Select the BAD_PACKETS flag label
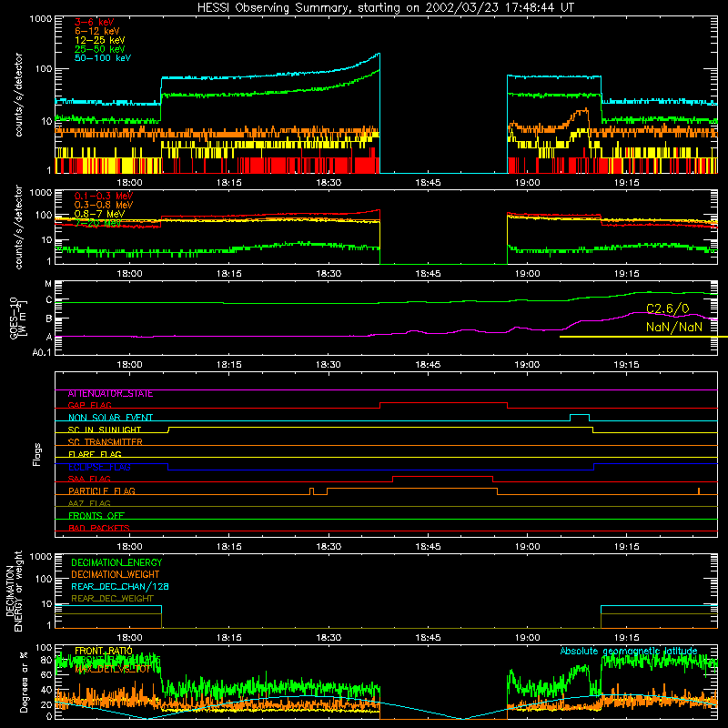This screenshot has width=728, height=728. click(x=99, y=528)
